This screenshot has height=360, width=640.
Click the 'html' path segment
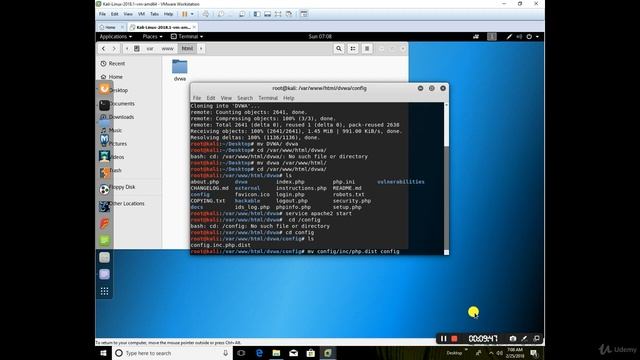(x=187, y=49)
